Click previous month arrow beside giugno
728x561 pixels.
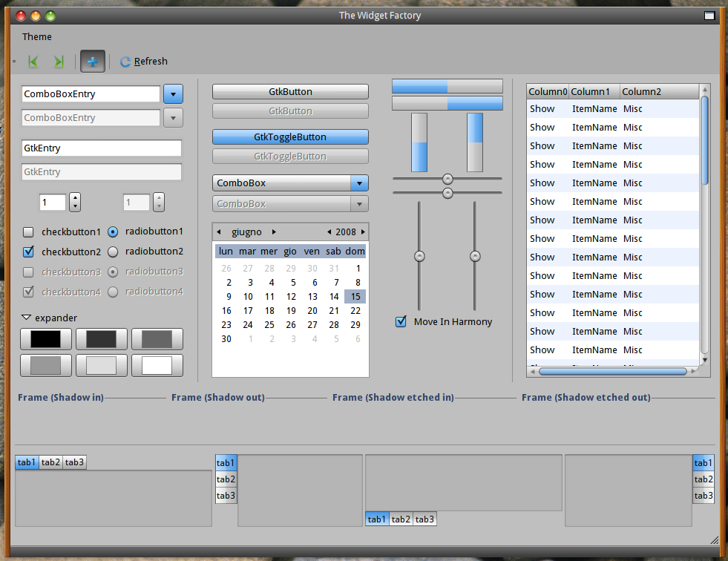[x=219, y=232]
